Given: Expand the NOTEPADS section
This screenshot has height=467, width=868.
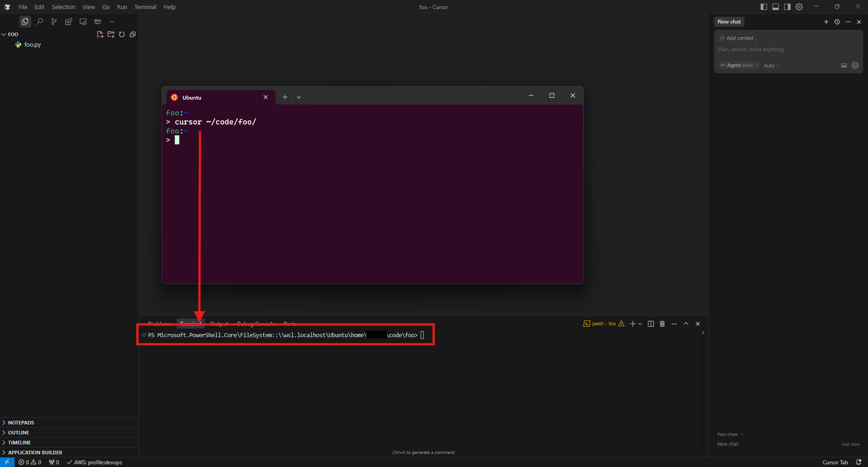Looking at the screenshot, I should (x=69, y=423).
